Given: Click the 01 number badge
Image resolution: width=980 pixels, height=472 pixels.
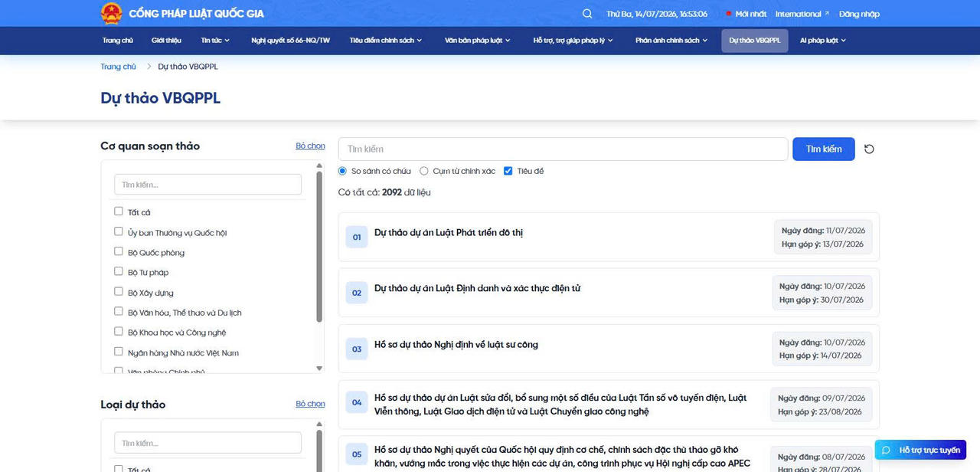Looking at the screenshot, I should pos(357,238).
